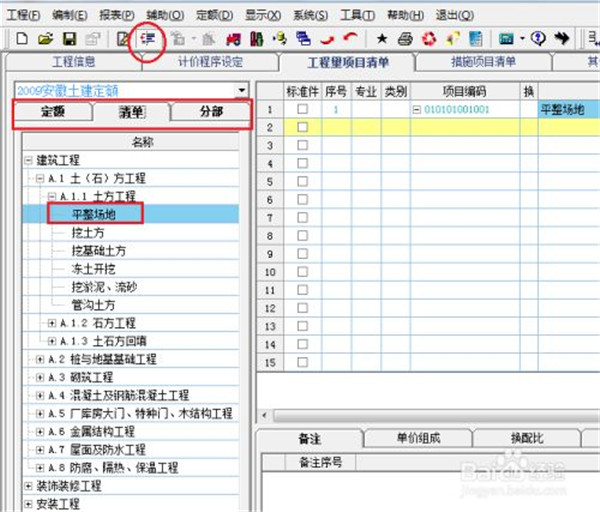
Task: Expand the 装饰装修工程 node
Action: coord(28,486)
